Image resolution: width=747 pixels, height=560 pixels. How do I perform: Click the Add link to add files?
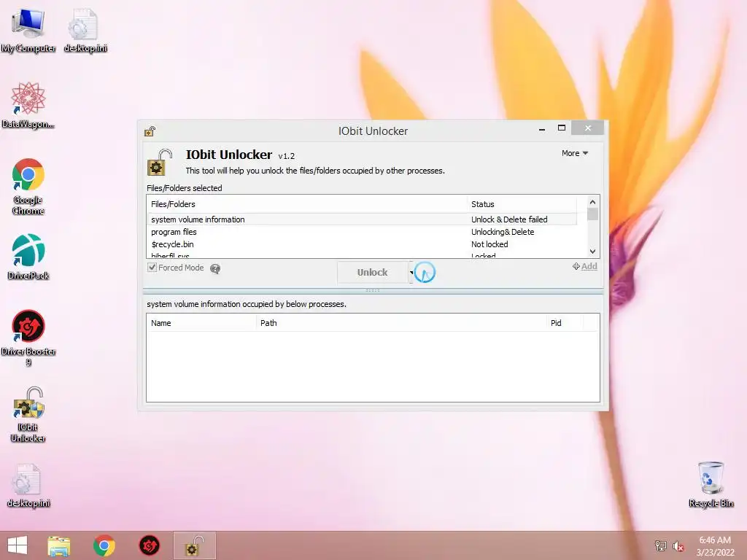(x=584, y=266)
